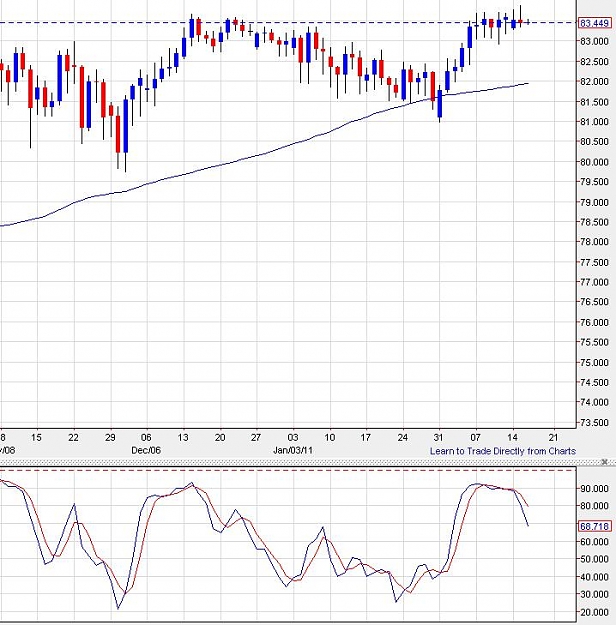Click the 77.000 price axis label
This screenshot has width=616, height=625.
click(594, 282)
